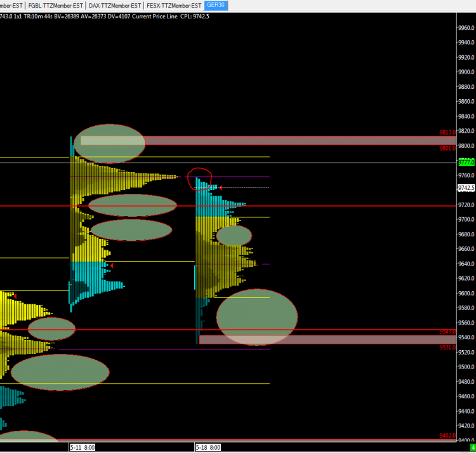Click the red 9543.0 level label
Screen dimensions: 476x453
coord(447,332)
